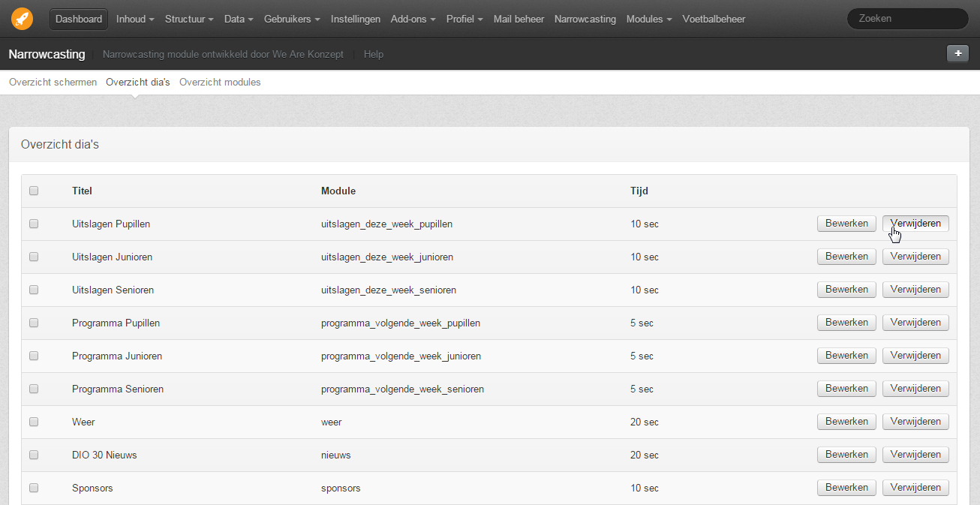
Task: Click Verwijderen for the Sponsors slide
Action: (915, 488)
